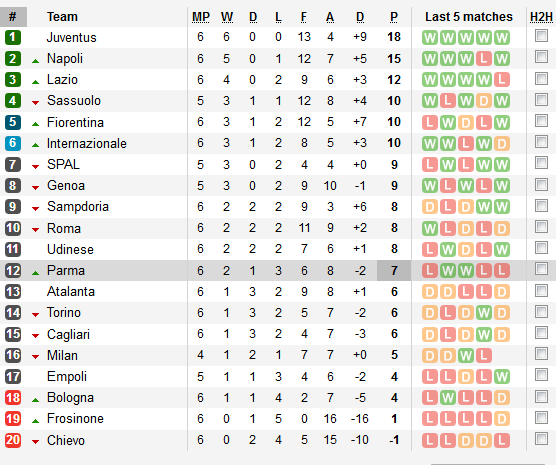Click the H2H column header
Viewport: 559px width, 465px height.
541,17
